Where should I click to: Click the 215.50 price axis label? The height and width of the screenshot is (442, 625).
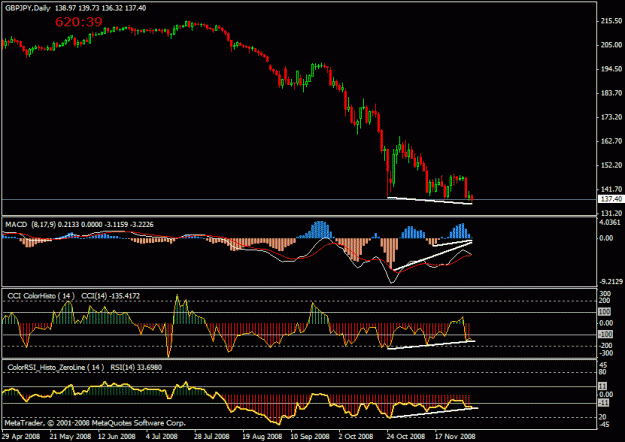[611, 21]
